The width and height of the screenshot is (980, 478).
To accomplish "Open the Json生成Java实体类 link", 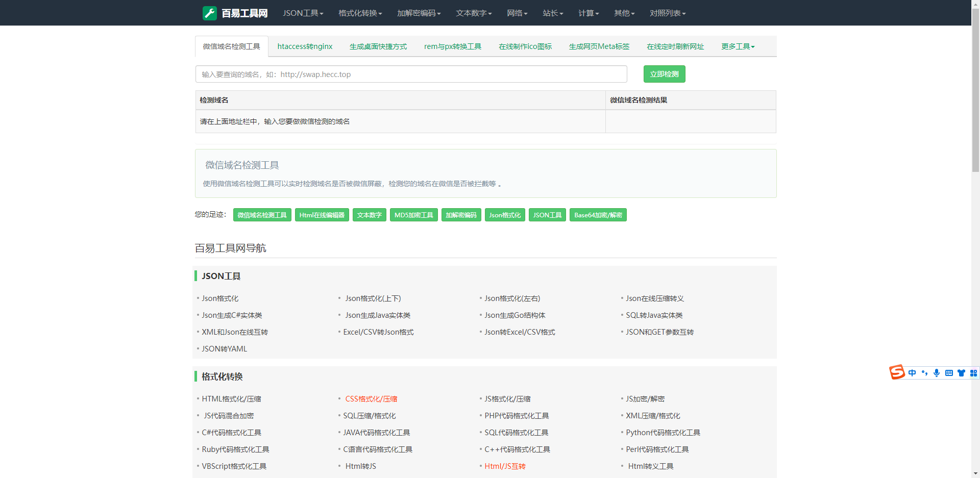I will (378, 315).
